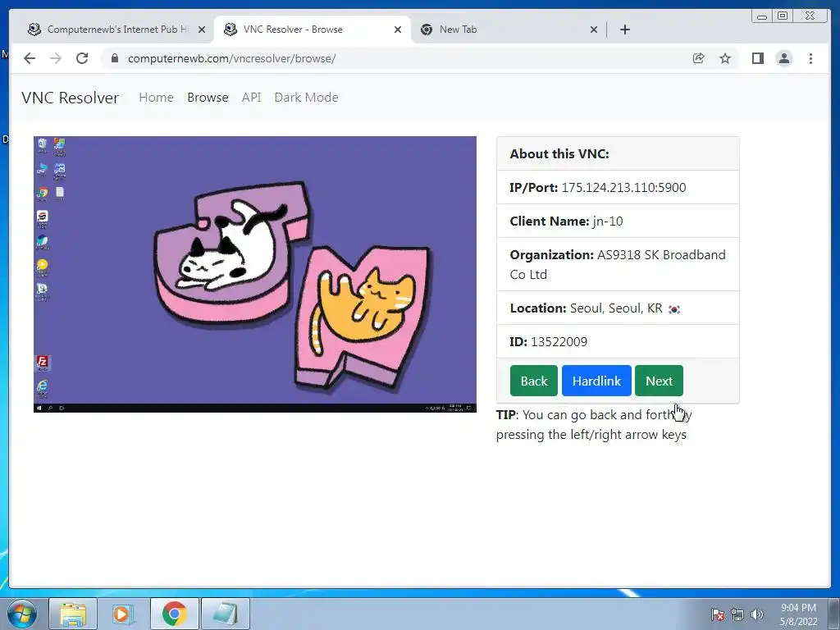Click the Location text Seoul, Seoul, KR
Viewport: 840px width, 630px height.
[616, 308]
